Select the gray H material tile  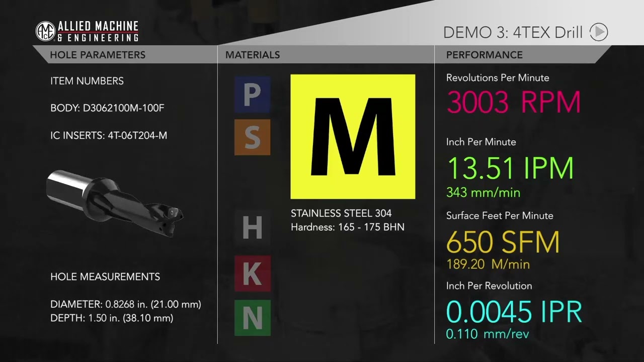(x=252, y=228)
